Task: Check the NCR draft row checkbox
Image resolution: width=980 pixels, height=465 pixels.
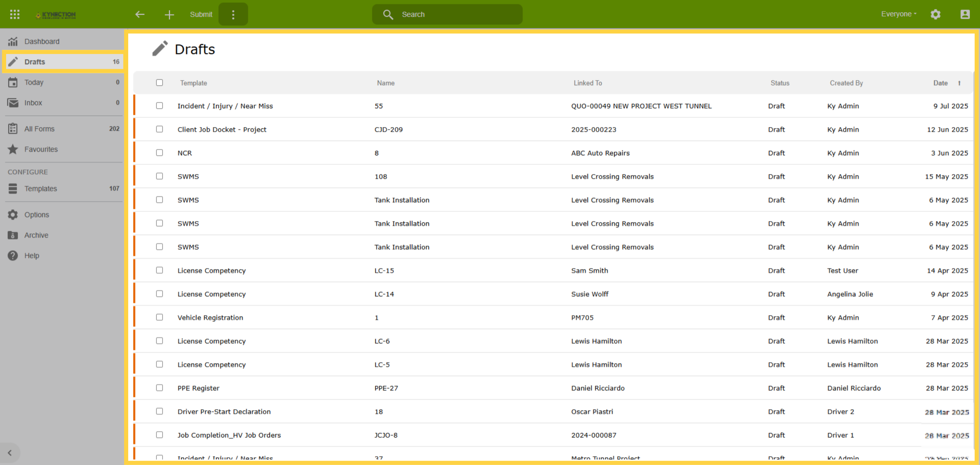Action: click(159, 152)
